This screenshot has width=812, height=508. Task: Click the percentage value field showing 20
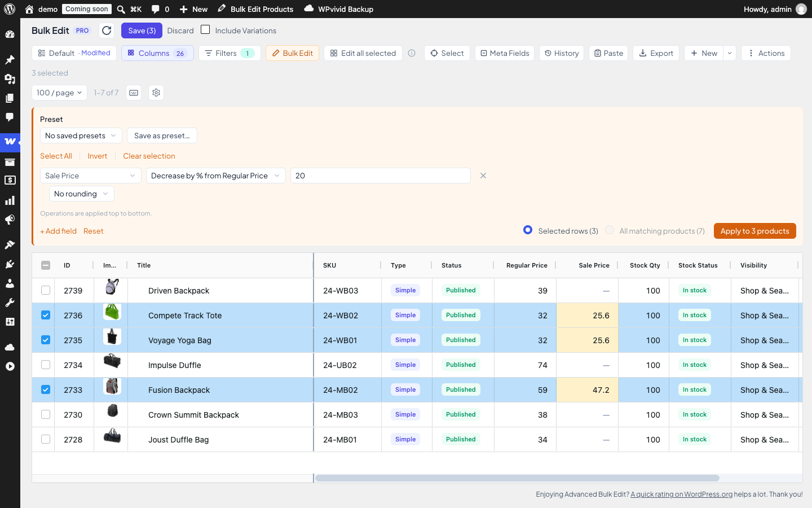click(x=381, y=176)
